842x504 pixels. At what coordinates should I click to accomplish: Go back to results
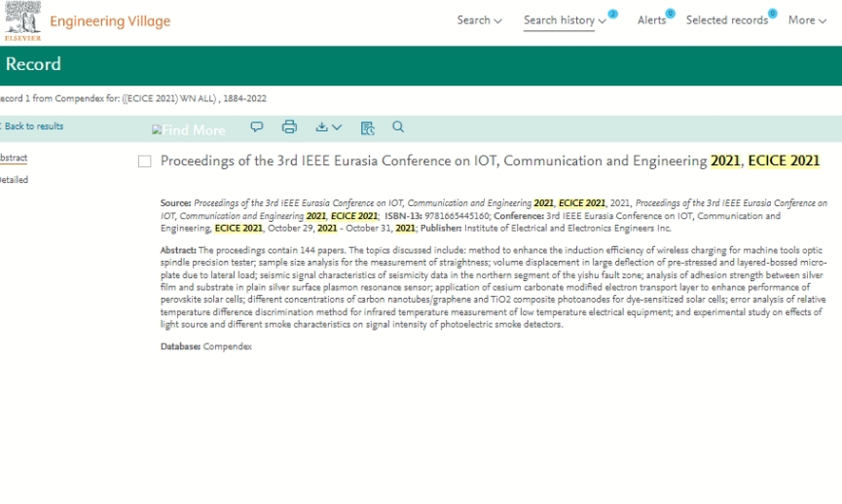32,126
